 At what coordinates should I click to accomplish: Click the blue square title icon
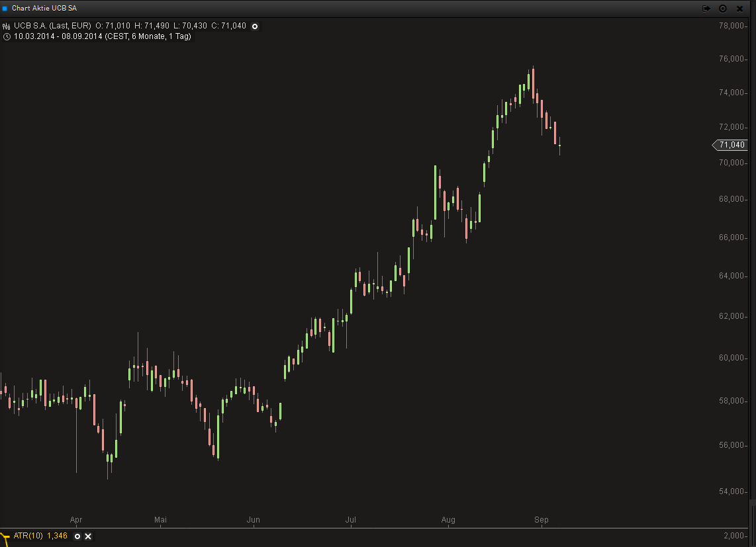pos(5,9)
